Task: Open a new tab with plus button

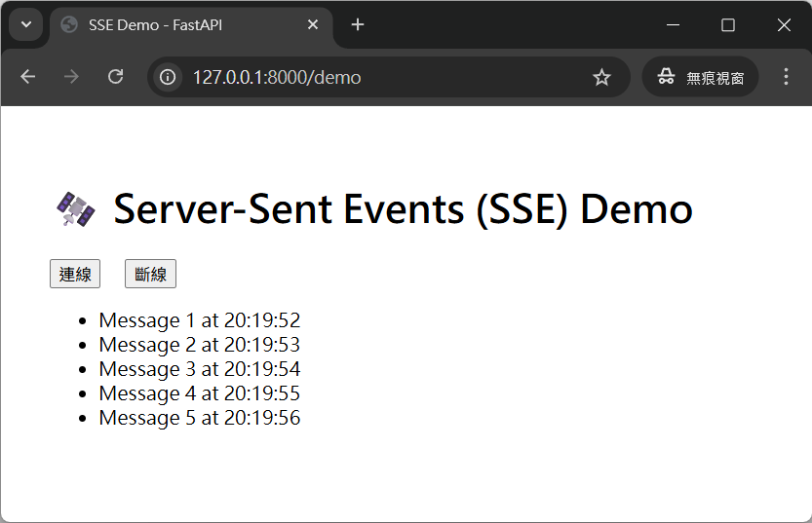Action: (x=358, y=25)
